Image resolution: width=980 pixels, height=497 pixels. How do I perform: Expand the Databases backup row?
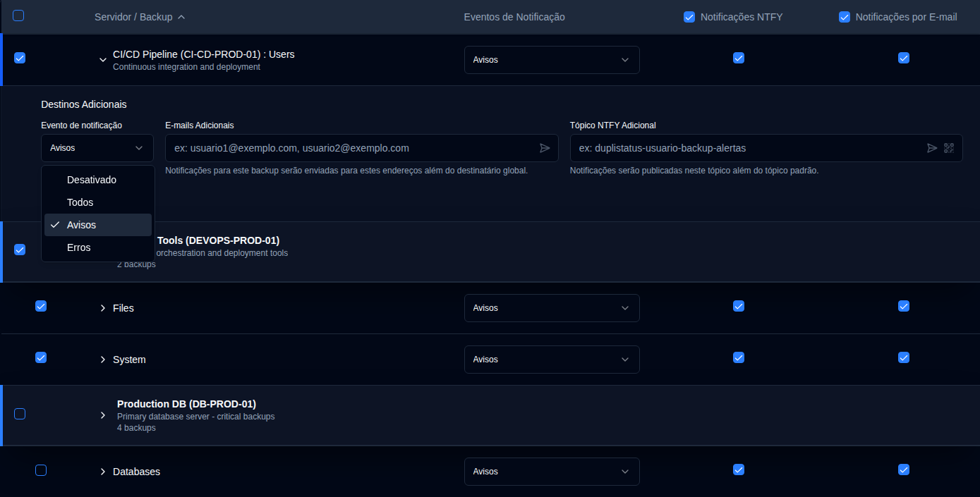(103, 472)
